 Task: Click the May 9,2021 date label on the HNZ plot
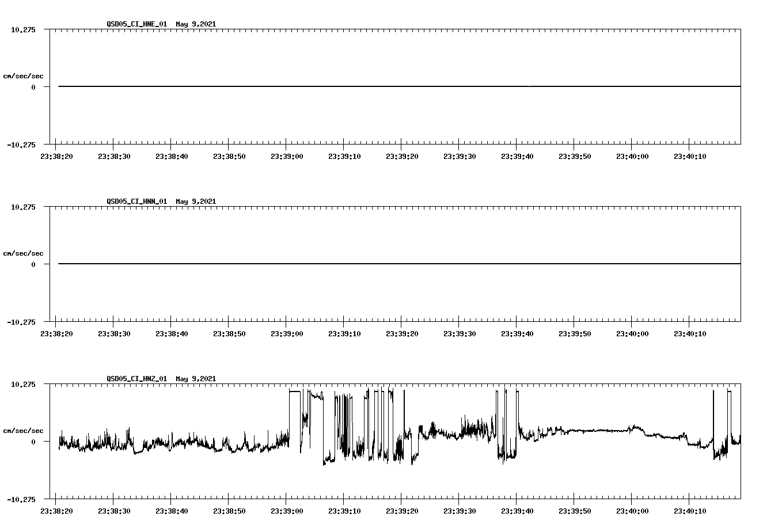coord(196,378)
